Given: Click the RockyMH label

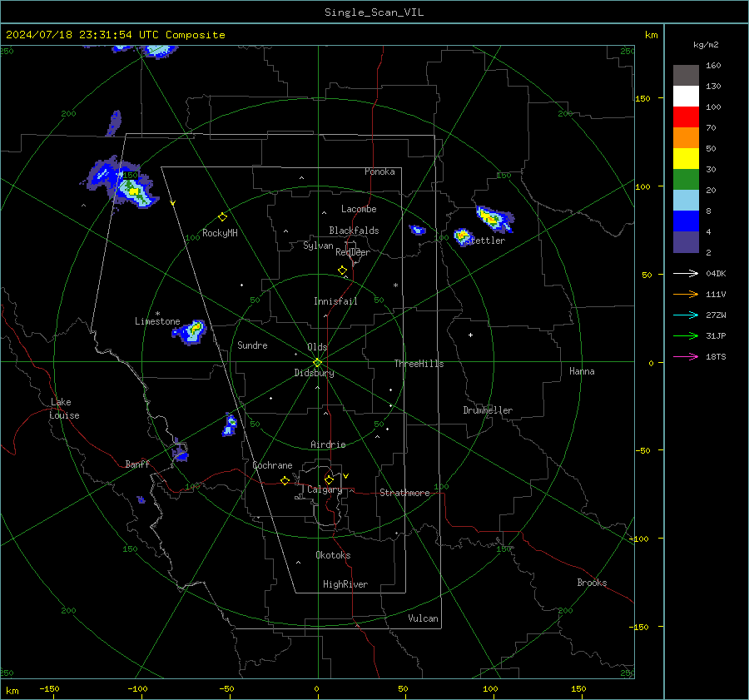Looking at the screenshot, I should point(220,233).
